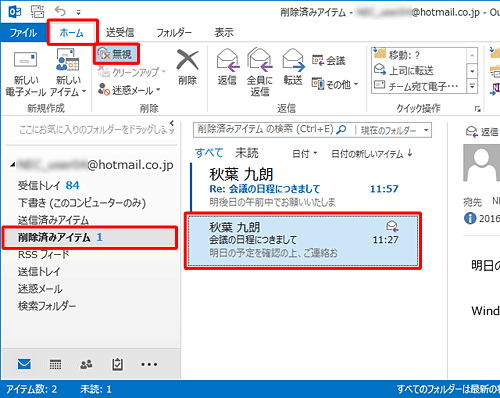Image resolution: width=500 pixels, height=398 pixels.
Task: Open navigation options three dots
Action: (149, 364)
